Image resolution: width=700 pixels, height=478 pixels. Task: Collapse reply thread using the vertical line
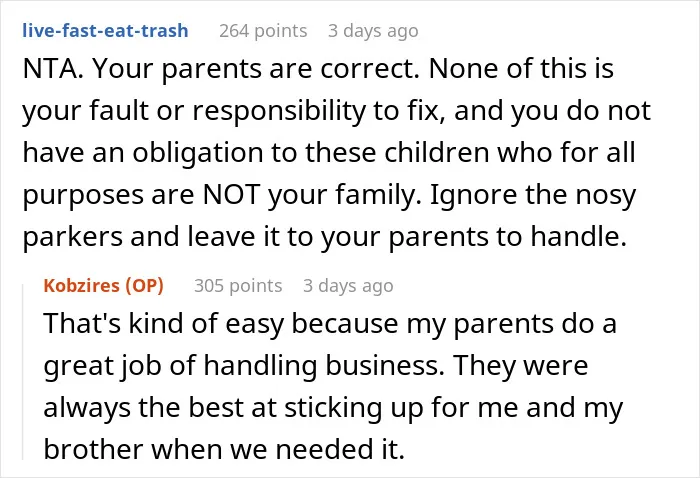click(x=23, y=372)
